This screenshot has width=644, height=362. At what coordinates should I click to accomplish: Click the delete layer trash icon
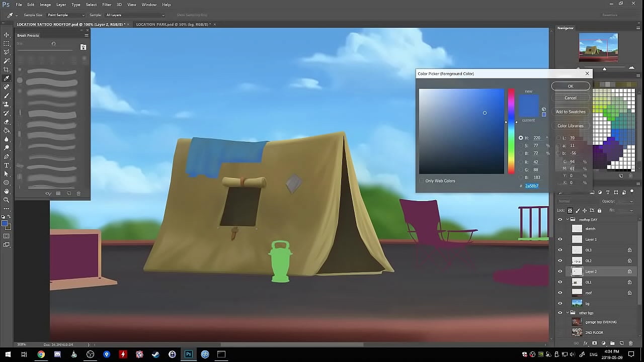(630, 343)
